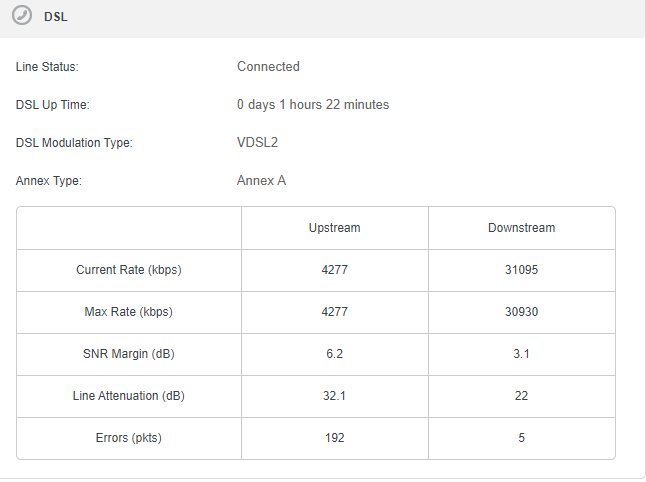Click the DSL Up Time value

click(313, 105)
